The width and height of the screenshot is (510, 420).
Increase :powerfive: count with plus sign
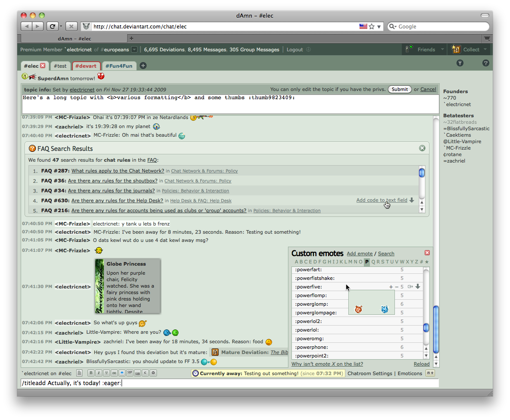(x=391, y=287)
